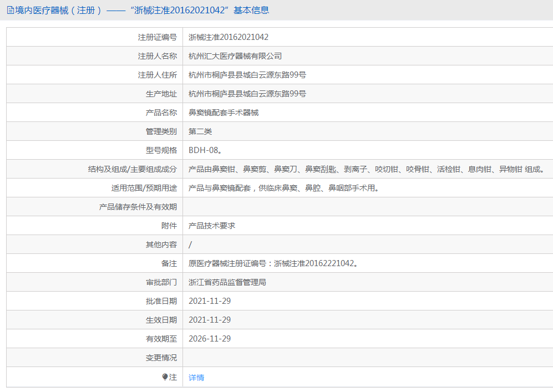Click the 注册人住所 address value
This screenshot has width=553, height=392.
click(247, 75)
